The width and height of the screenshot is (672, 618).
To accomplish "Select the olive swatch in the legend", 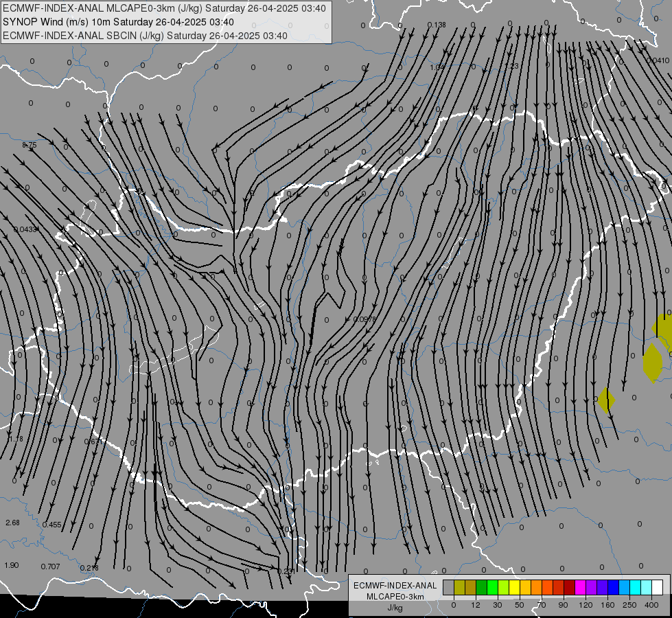I will (x=459, y=587).
